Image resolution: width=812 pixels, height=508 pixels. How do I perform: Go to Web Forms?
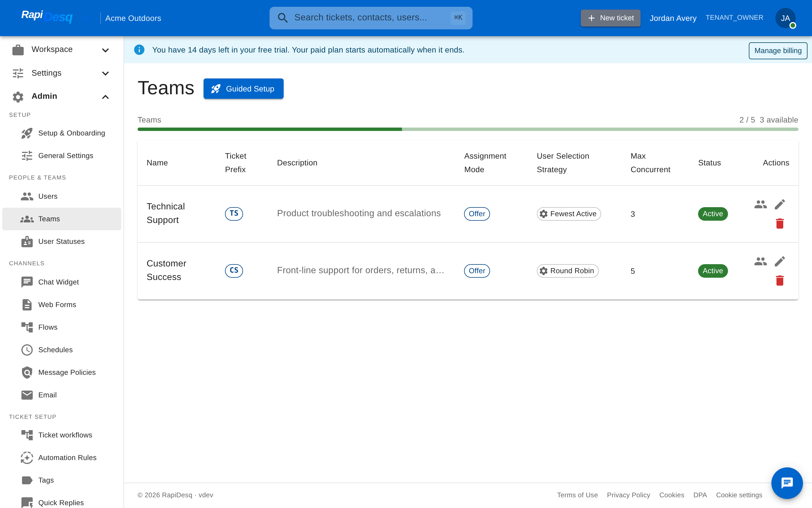[x=62, y=305]
